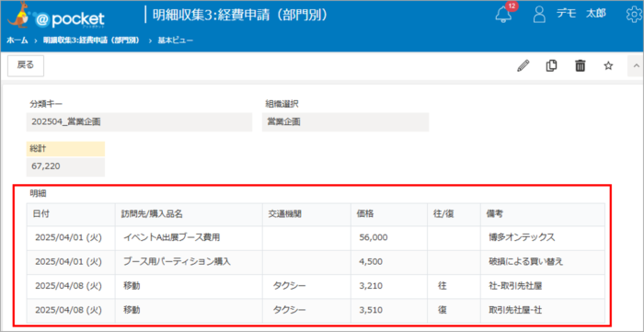This screenshot has width=644, height=332.
Task: Click the 戻る back button
Action: (26, 65)
